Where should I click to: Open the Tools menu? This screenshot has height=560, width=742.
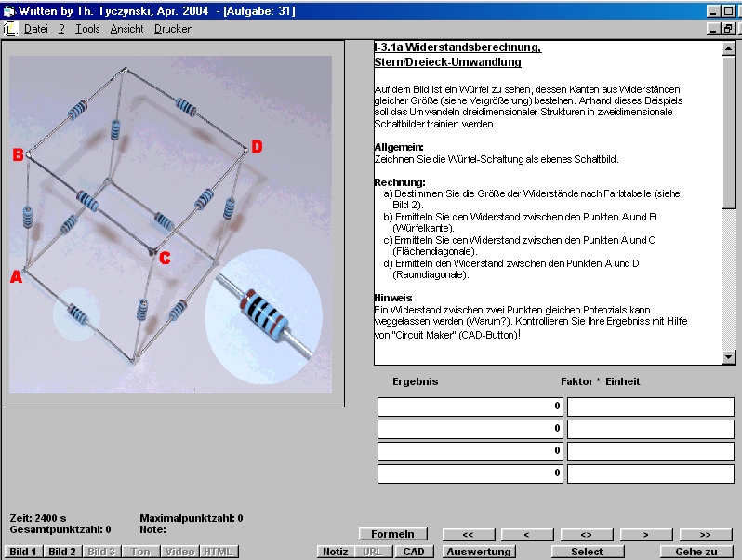click(87, 29)
